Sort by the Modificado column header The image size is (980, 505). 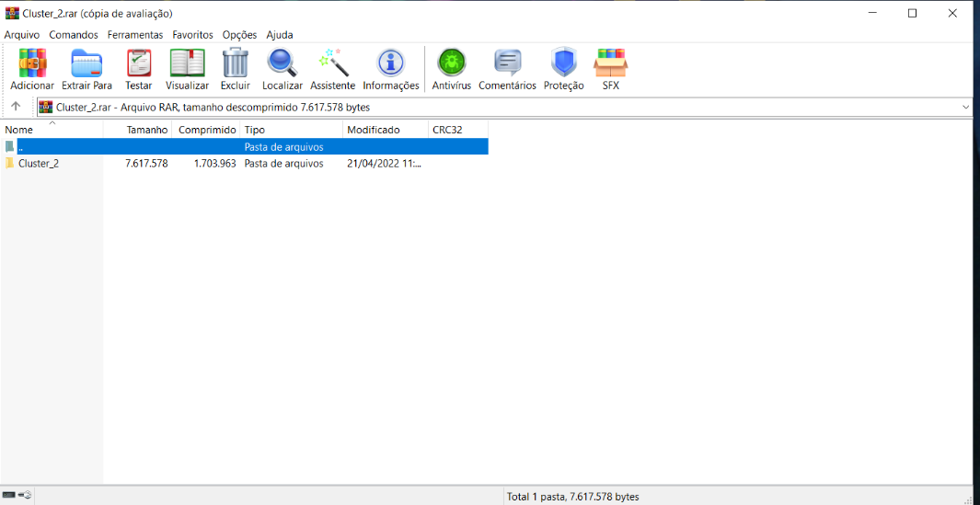[386, 130]
